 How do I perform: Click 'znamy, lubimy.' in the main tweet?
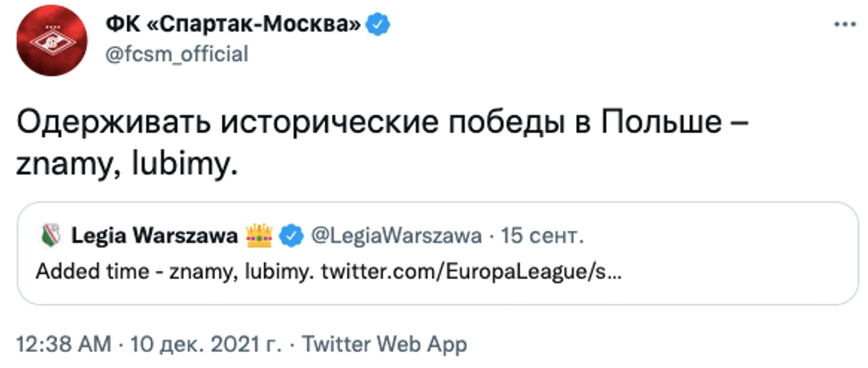point(128,166)
